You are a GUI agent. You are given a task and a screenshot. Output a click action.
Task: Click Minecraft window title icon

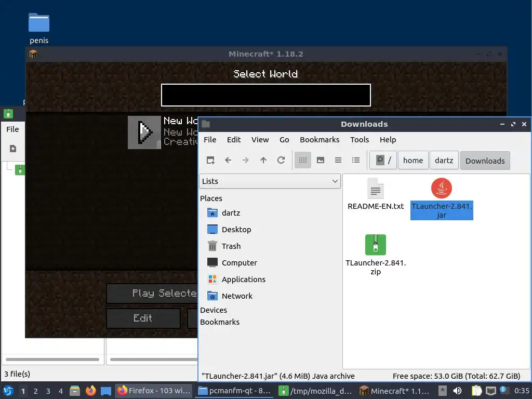(x=33, y=54)
